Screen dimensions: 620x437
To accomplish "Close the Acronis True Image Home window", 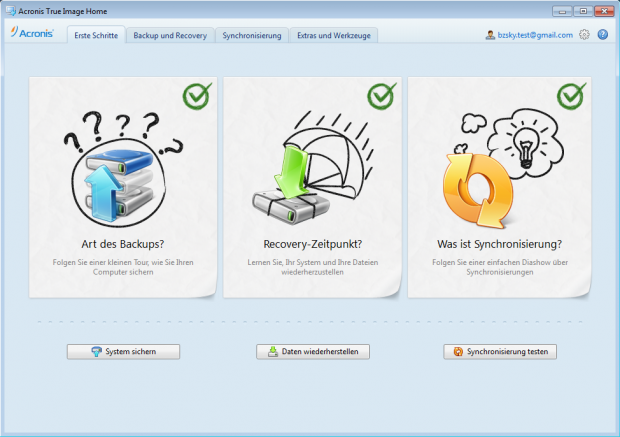I will (604, 11).
